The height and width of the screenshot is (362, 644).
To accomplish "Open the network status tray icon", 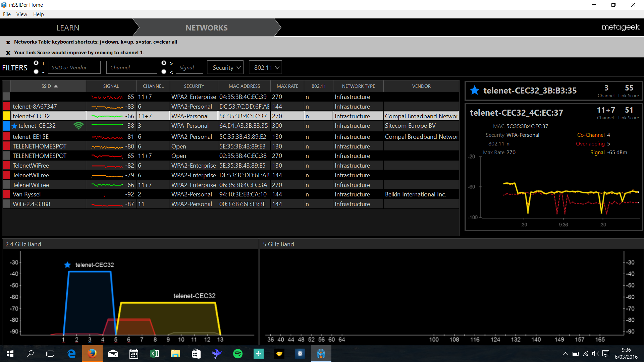I will [586, 354].
